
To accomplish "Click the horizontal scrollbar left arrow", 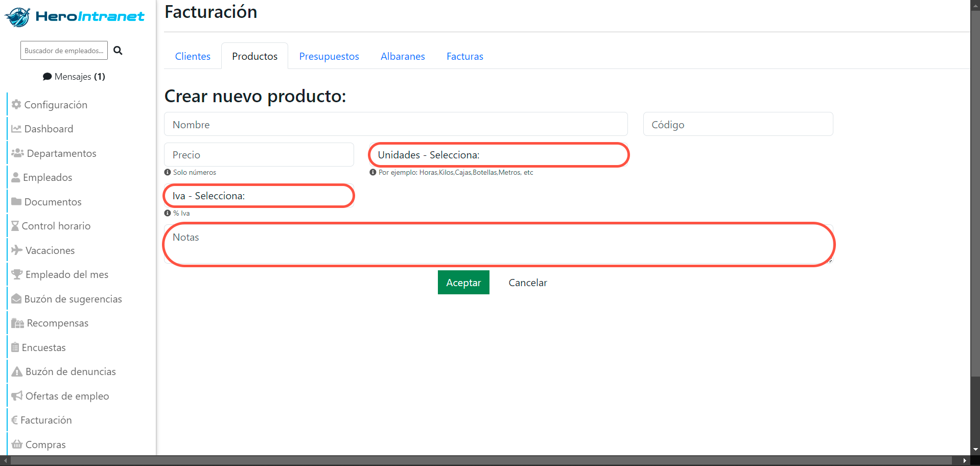I will pos(5,461).
